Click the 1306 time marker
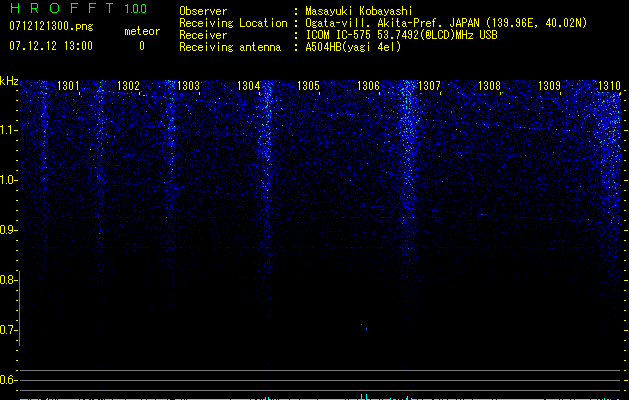This screenshot has height=400, width=629. (x=368, y=85)
